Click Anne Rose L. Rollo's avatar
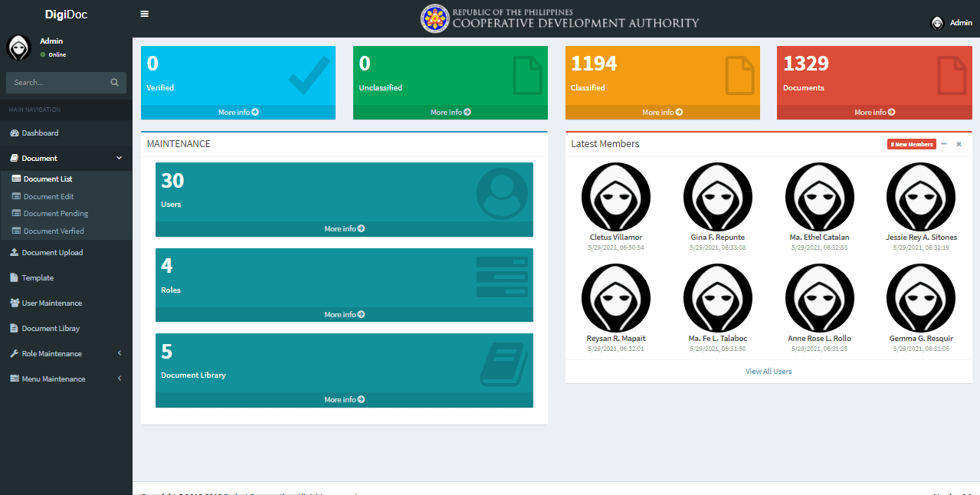This screenshot has width=980, height=495. [820, 298]
